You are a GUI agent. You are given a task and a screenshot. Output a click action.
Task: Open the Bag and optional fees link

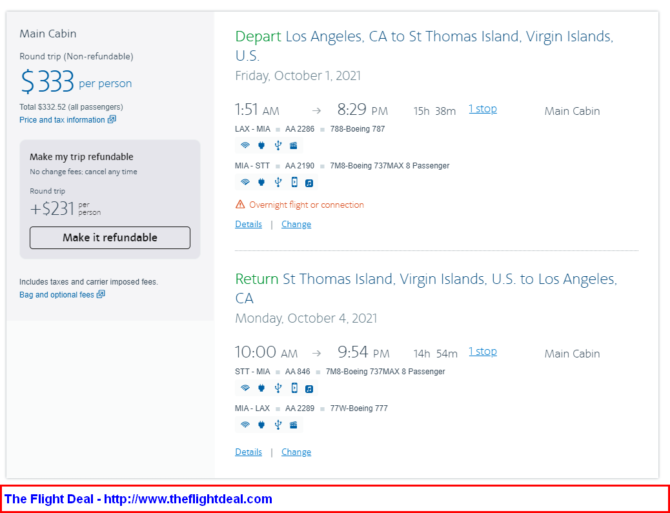click(x=62, y=295)
